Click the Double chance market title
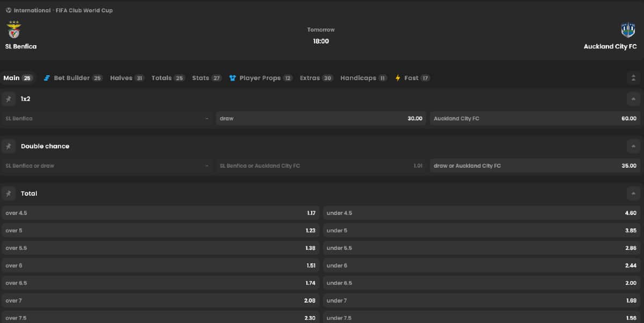 coord(45,146)
